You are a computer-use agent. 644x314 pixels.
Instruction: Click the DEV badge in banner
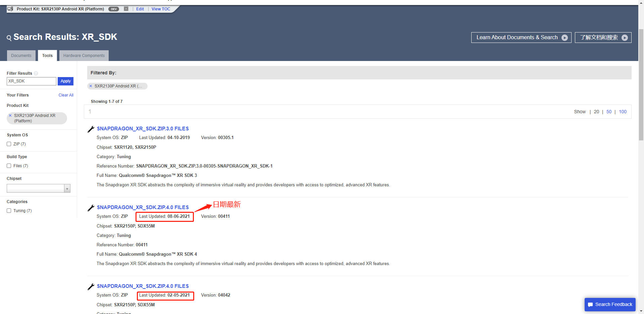(114, 9)
